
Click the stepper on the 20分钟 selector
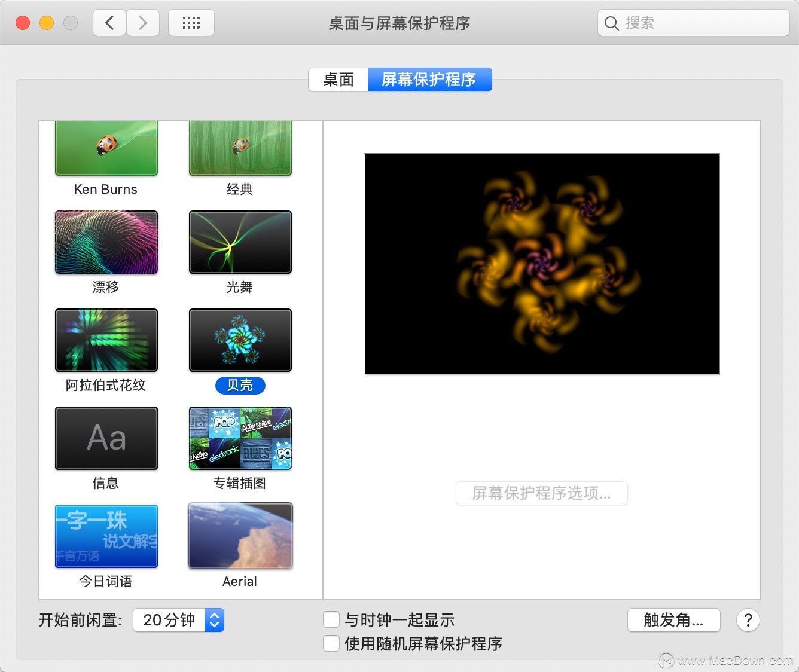tap(214, 620)
